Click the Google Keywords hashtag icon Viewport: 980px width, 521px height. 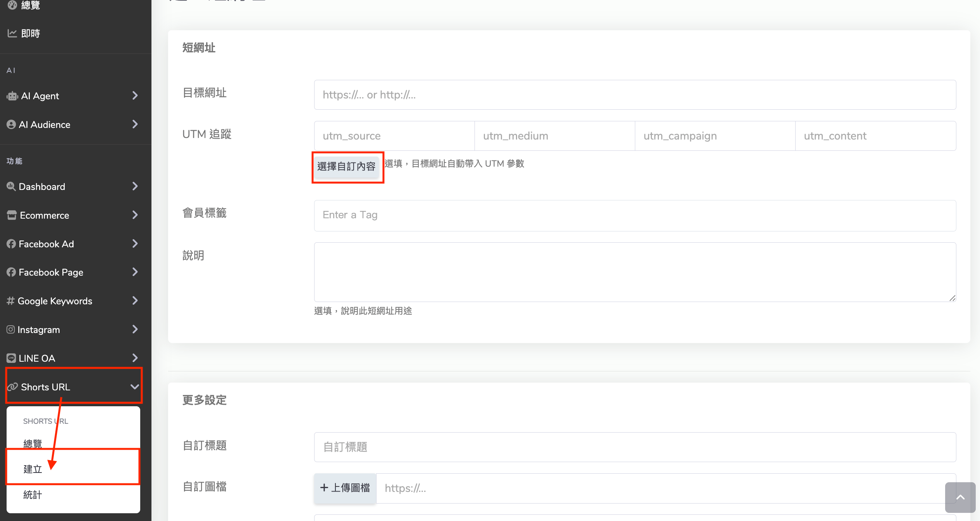pyautogui.click(x=10, y=301)
